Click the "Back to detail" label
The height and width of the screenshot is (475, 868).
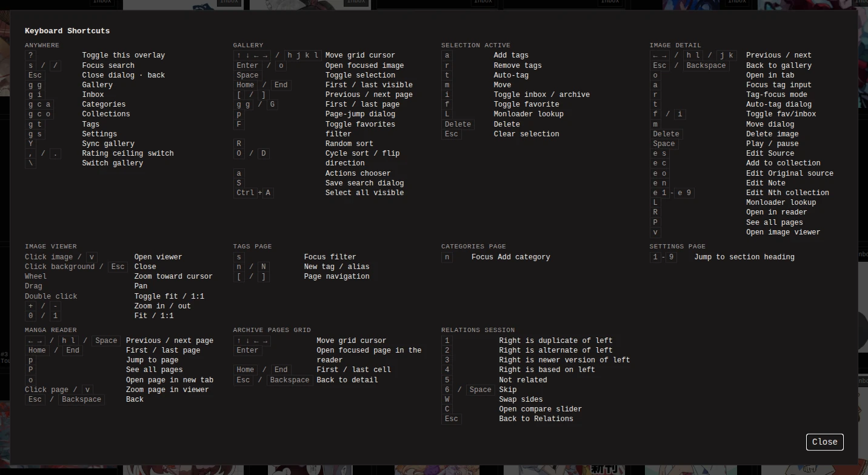347,380
